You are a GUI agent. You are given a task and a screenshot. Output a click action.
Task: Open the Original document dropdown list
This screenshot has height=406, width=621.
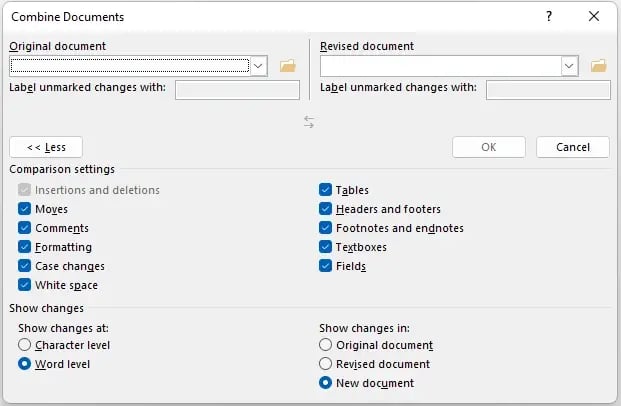click(259, 66)
